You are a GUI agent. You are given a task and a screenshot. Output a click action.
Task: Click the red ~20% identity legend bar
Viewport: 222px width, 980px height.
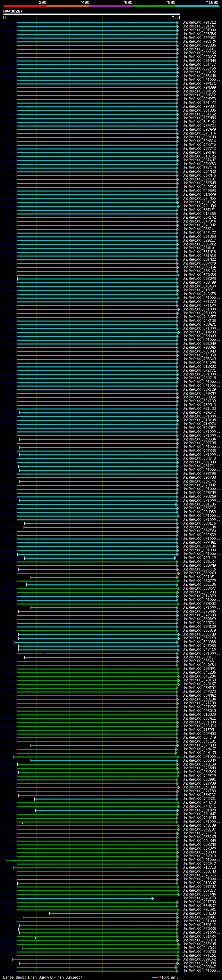point(25,7)
